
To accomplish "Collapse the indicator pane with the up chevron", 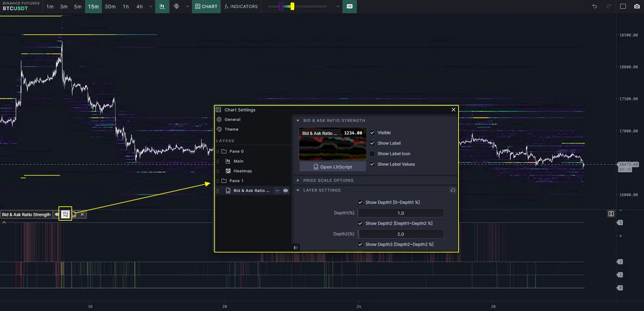I will coord(4,222).
